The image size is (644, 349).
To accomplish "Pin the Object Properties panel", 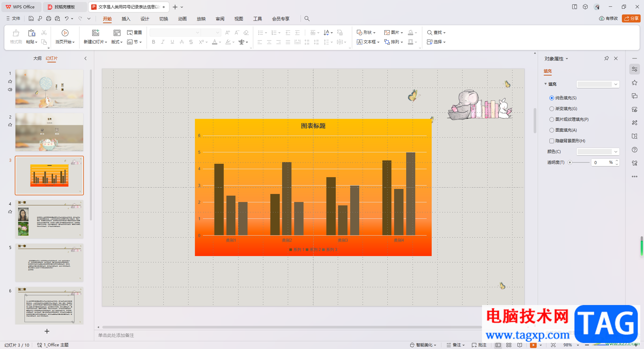I will pos(606,58).
